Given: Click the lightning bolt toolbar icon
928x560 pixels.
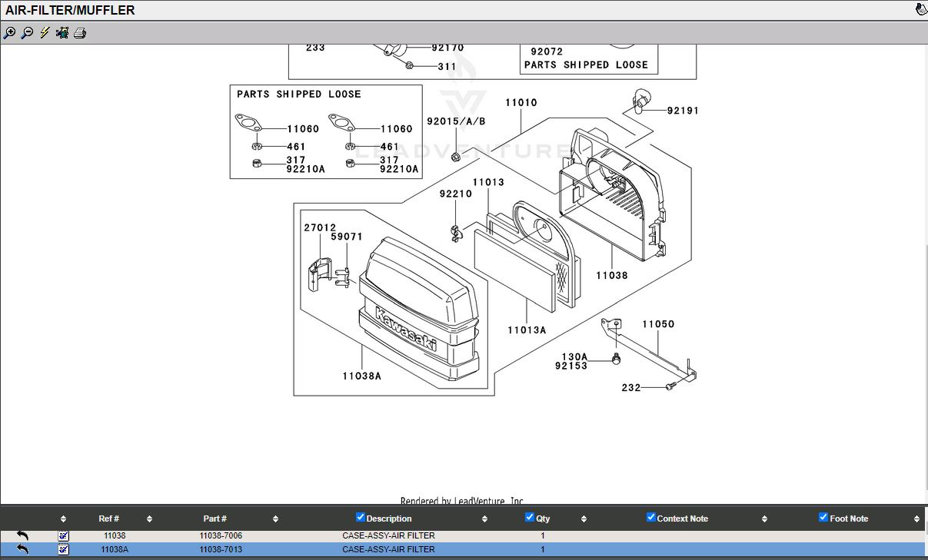Looking at the screenshot, I should tap(45, 33).
